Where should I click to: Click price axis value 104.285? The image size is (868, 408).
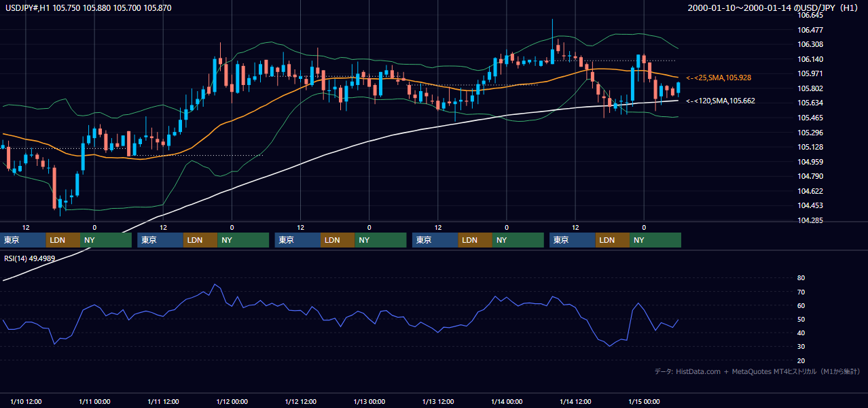(811, 220)
